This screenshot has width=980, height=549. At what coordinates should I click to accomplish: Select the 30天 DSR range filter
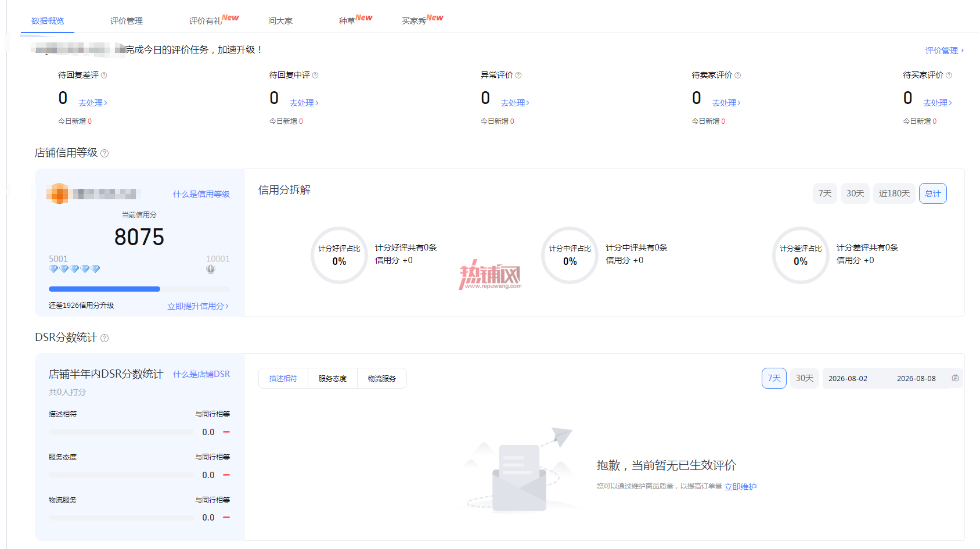tap(804, 378)
